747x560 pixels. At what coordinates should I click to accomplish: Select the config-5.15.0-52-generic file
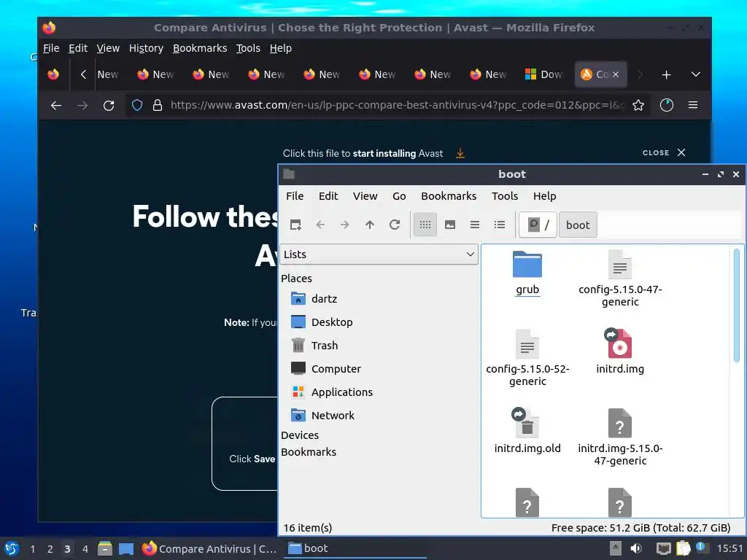[527, 357]
